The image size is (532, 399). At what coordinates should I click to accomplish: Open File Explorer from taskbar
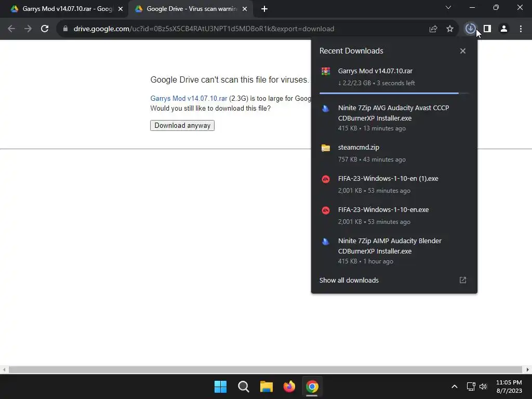click(267, 387)
